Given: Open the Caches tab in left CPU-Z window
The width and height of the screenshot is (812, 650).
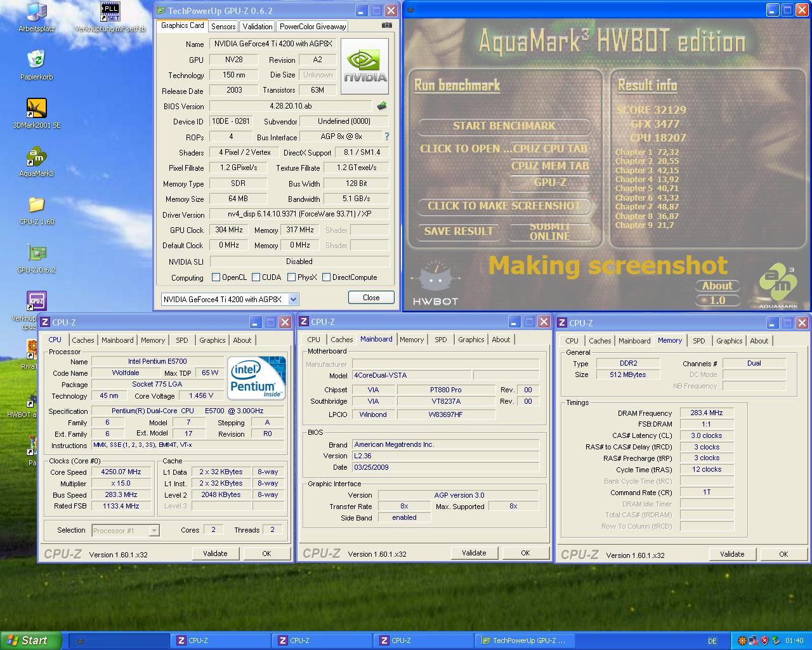Looking at the screenshot, I should click(82, 340).
